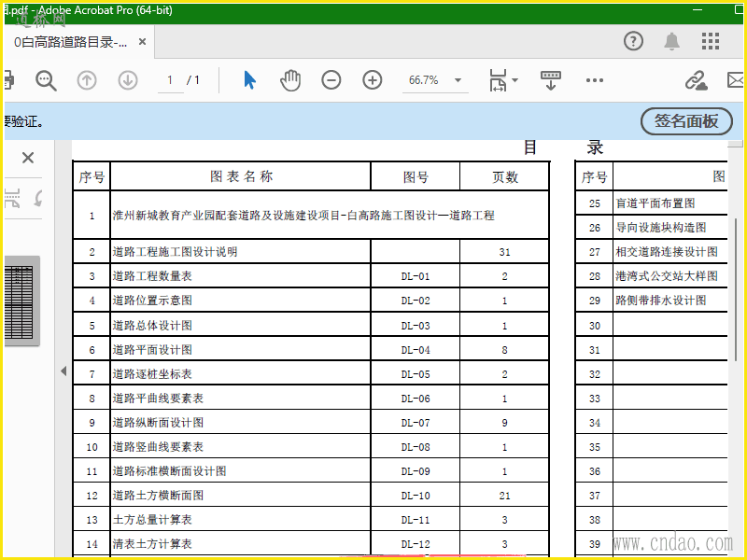Collapse the side pane triangle arrow

63,371
